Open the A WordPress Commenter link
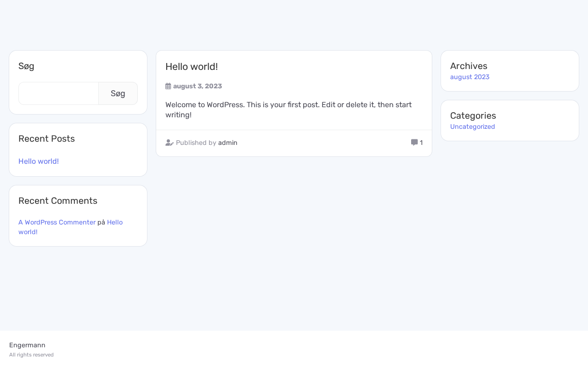 57,222
